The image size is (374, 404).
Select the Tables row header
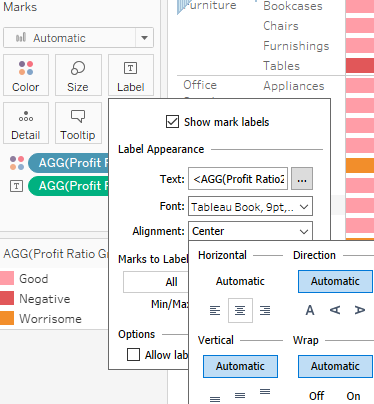tap(281, 66)
